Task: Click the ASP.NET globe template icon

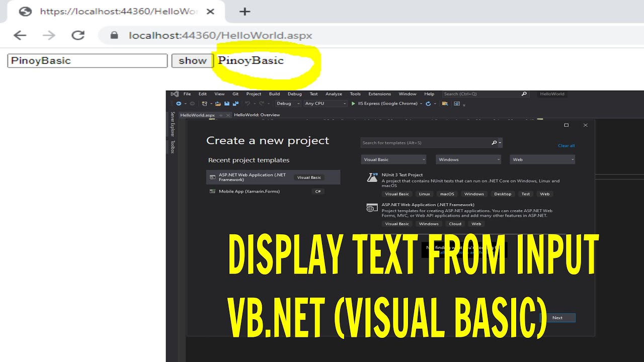Action: coord(372,208)
